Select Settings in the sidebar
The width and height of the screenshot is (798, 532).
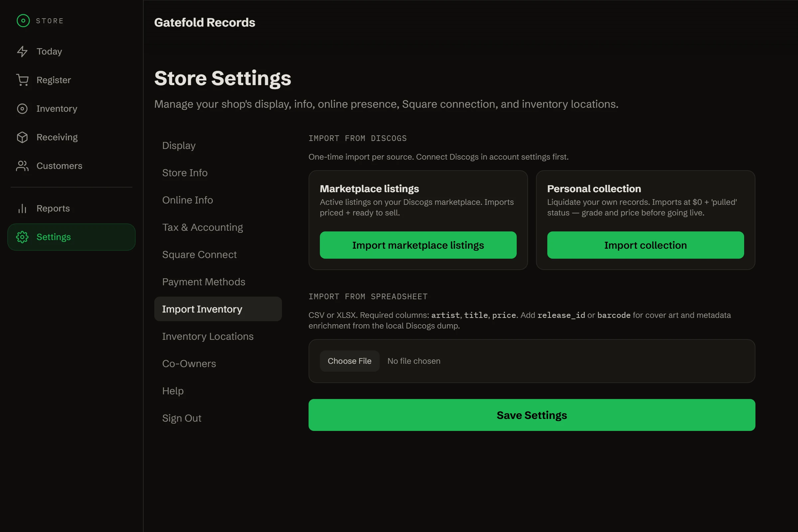click(x=71, y=237)
